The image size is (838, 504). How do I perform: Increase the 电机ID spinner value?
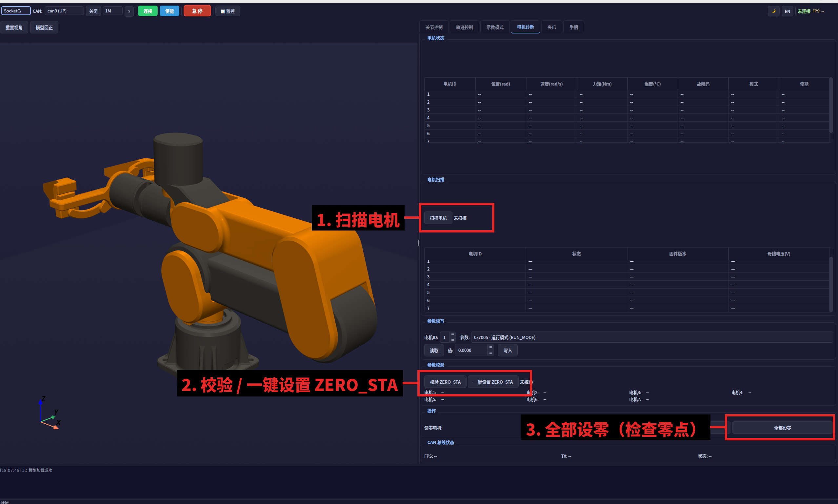point(453,334)
